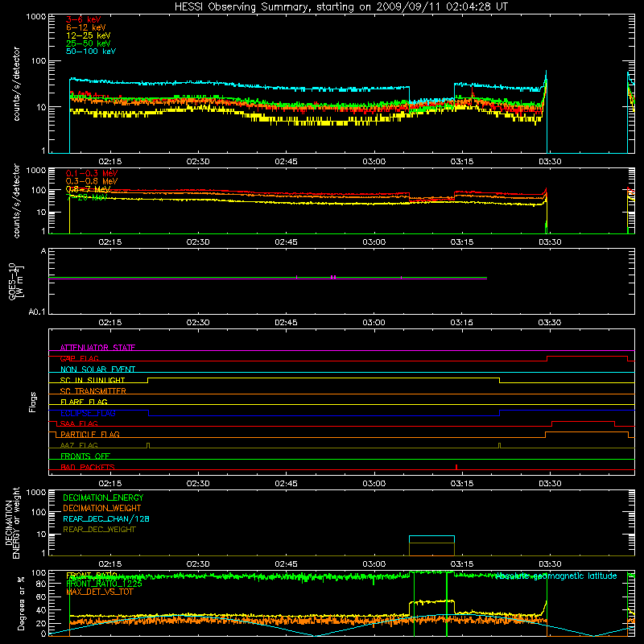Image resolution: width=644 pixels, height=644 pixels.
Task: Select the 12-25 keV legend label
Action: click(x=89, y=35)
